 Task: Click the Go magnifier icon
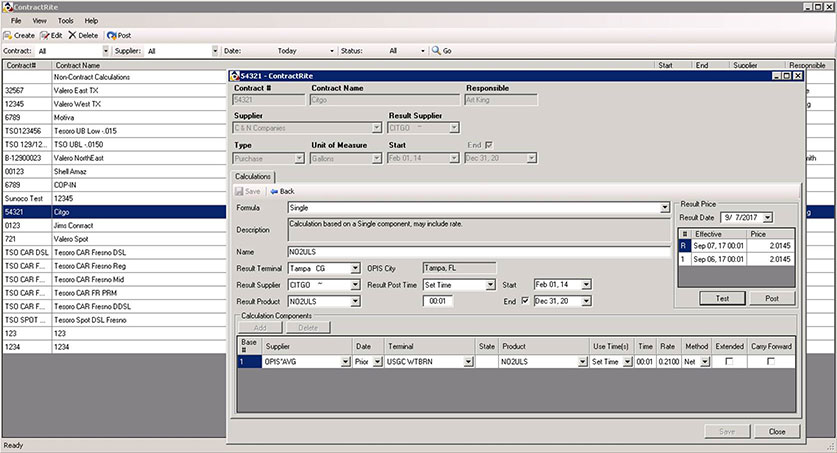pyautogui.click(x=436, y=50)
